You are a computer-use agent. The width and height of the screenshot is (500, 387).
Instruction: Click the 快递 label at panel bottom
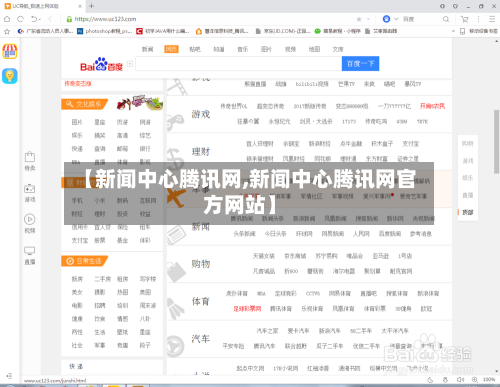point(76,366)
